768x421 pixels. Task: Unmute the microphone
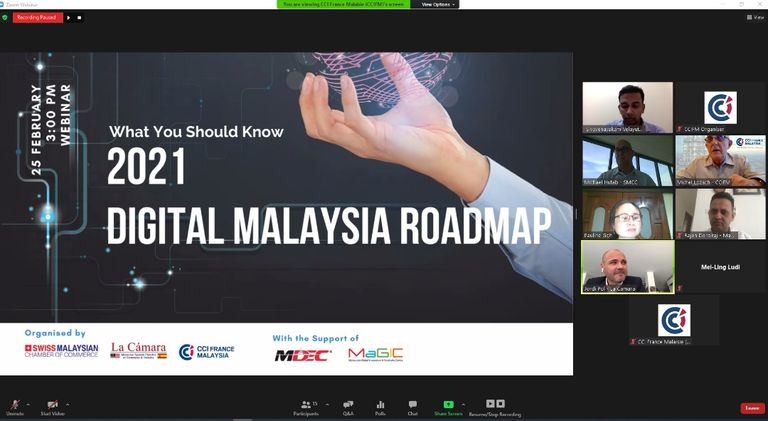click(x=14, y=405)
